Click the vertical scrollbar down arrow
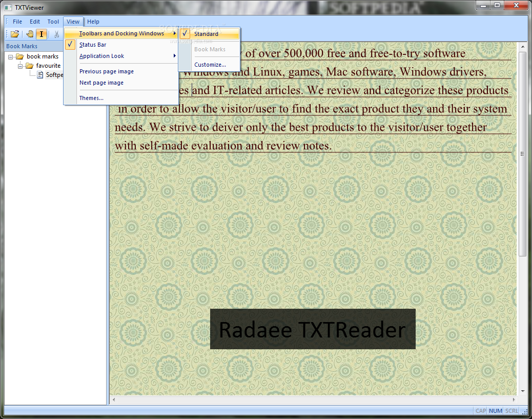 click(x=522, y=391)
